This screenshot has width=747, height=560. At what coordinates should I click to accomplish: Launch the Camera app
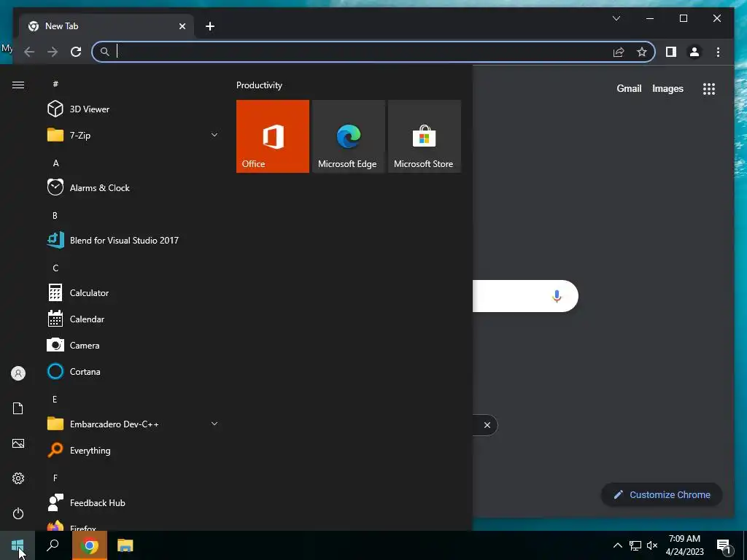(x=133, y=345)
